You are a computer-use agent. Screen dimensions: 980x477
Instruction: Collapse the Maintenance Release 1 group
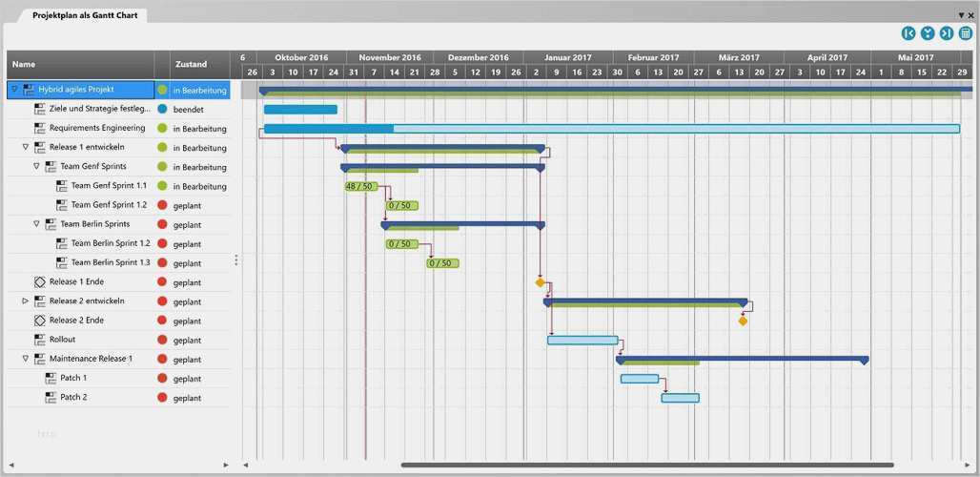pos(26,359)
